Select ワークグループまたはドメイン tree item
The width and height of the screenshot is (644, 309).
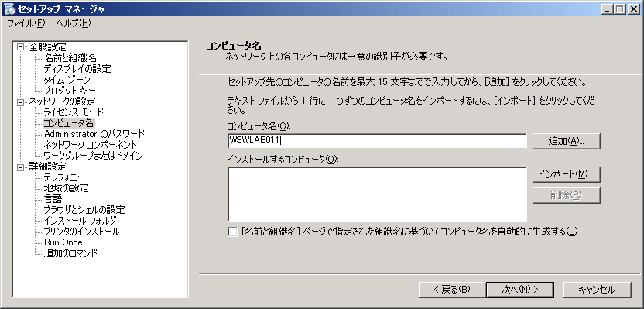coord(93,156)
